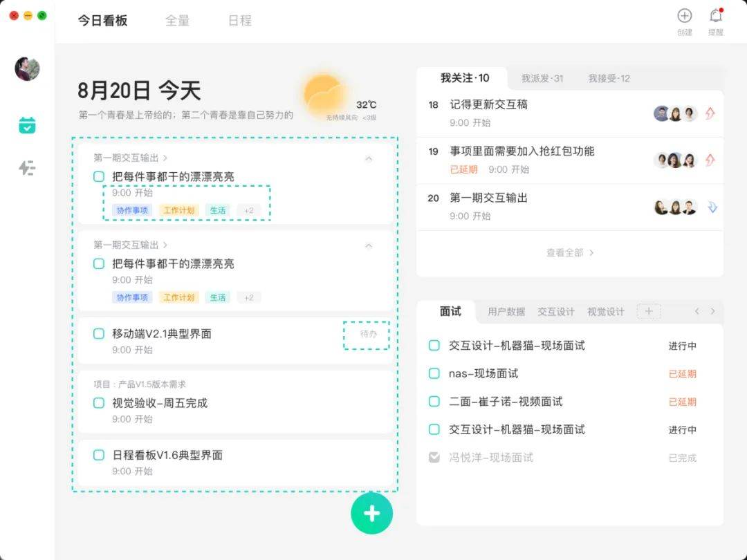Click 已完成 status on 冯悦洋-现场面试
The height and width of the screenshot is (560, 747).
682,458
